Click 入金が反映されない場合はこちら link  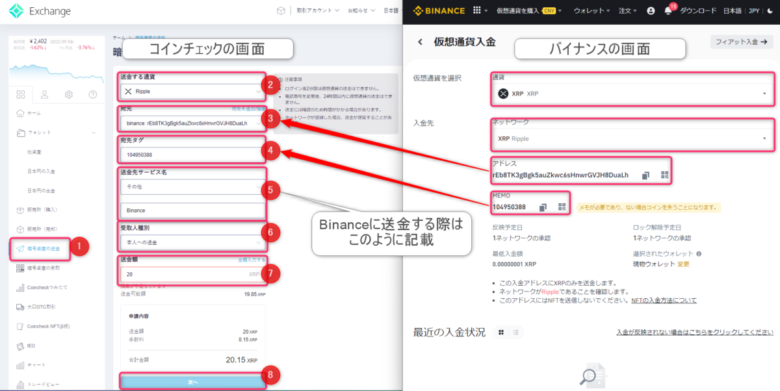[694, 332]
